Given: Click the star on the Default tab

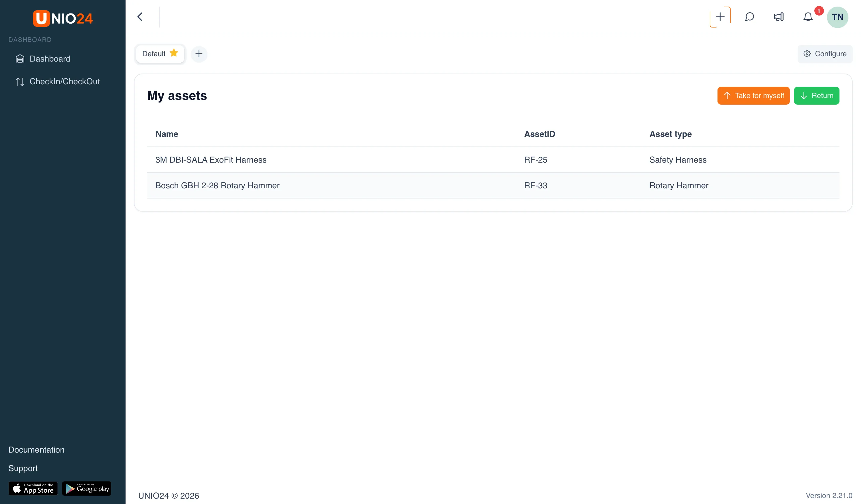Looking at the screenshot, I should 174,53.
